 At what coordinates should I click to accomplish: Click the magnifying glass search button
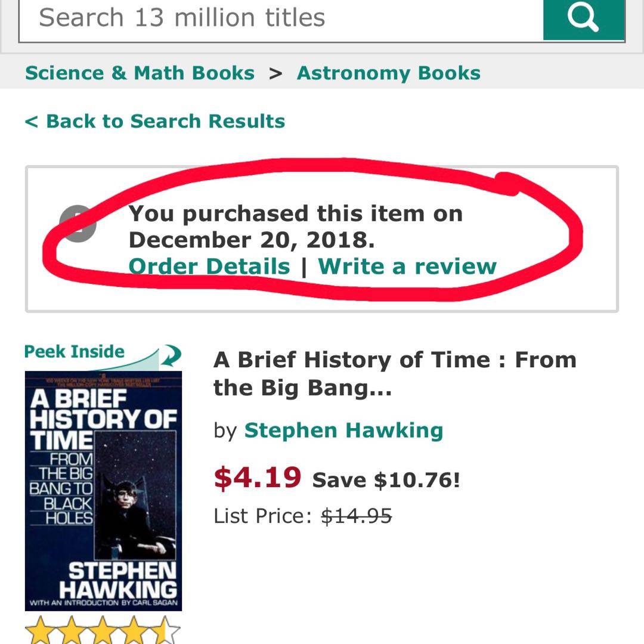pos(583,19)
